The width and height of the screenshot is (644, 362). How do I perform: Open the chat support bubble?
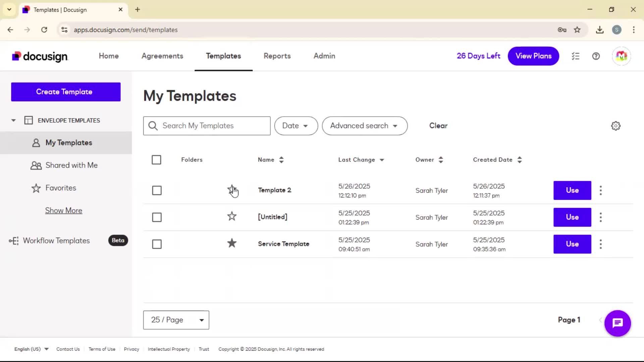[x=618, y=323]
